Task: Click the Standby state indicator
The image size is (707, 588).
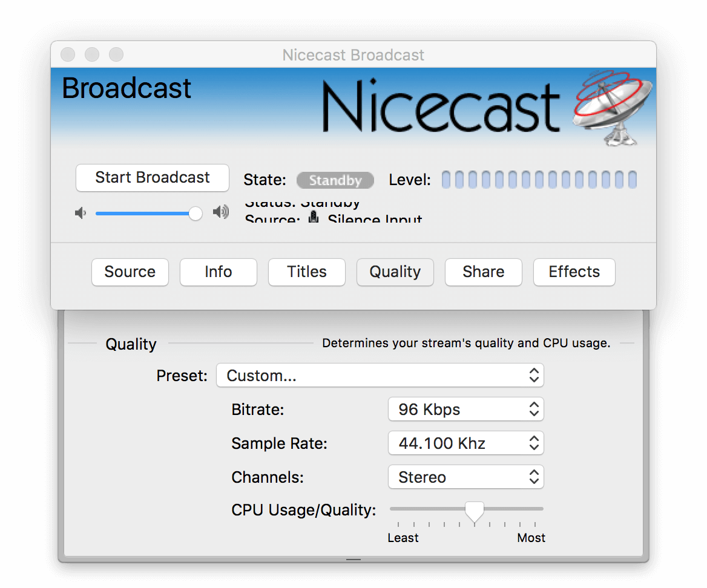Action: (335, 180)
